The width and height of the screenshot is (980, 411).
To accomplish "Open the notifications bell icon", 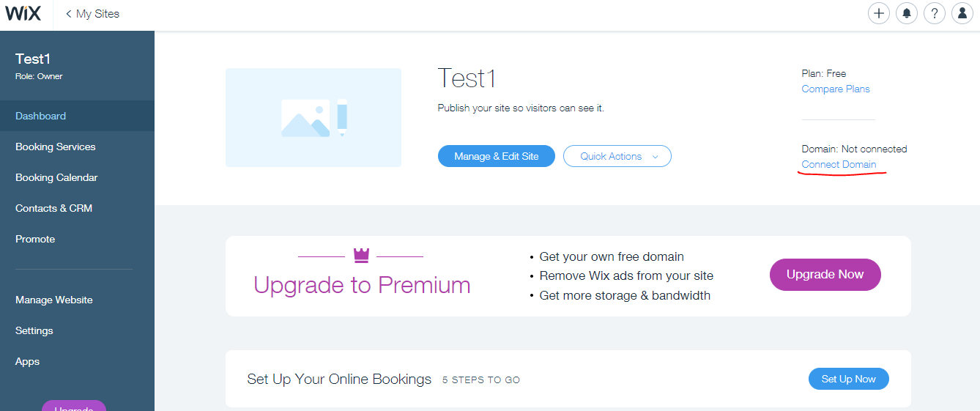I will pyautogui.click(x=907, y=13).
